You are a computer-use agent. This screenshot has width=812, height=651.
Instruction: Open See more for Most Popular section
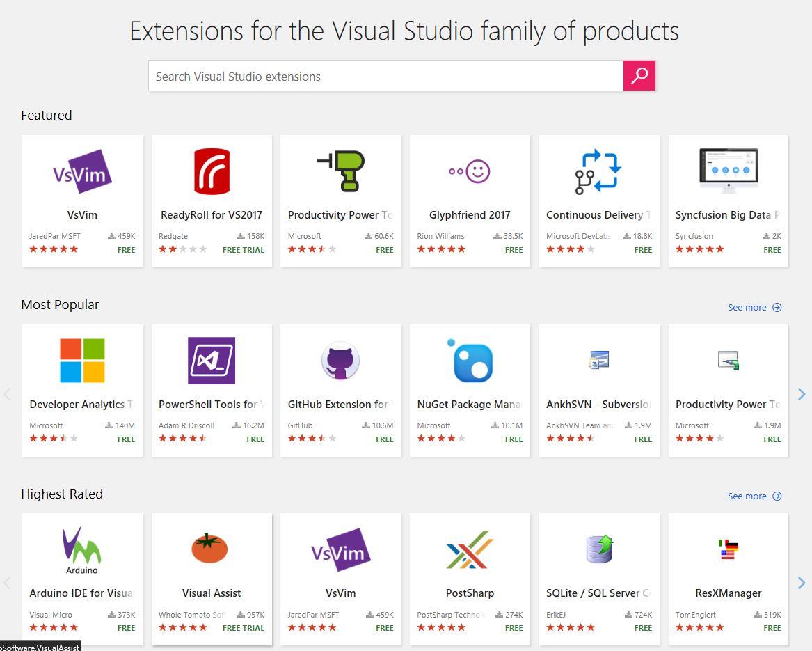(x=754, y=307)
